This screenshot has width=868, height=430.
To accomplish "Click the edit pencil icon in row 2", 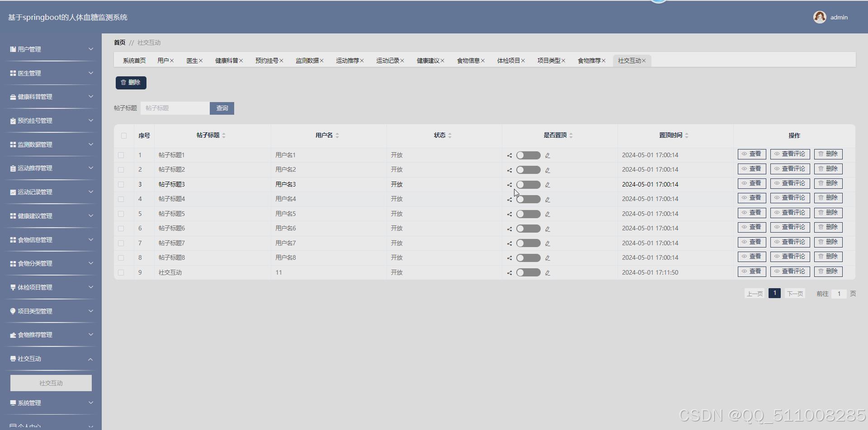I will pyautogui.click(x=547, y=170).
